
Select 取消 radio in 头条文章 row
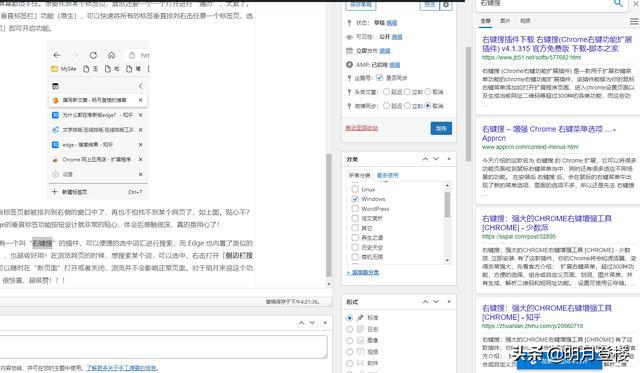point(428,92)
